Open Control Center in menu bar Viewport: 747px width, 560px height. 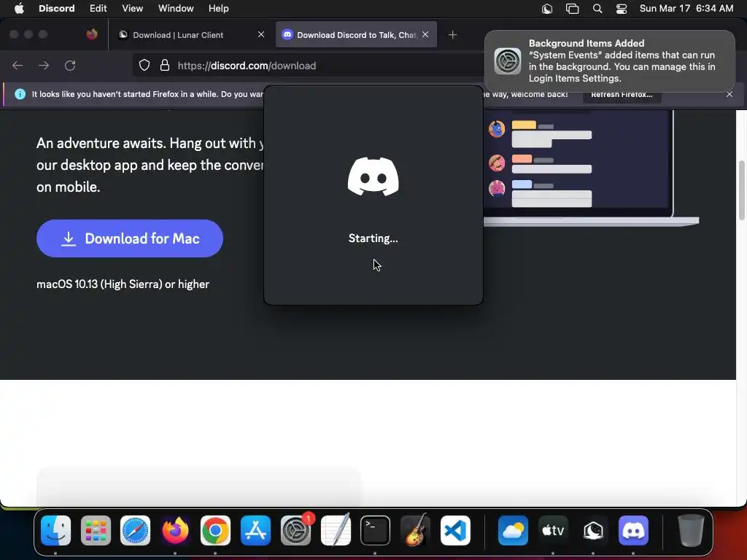(622, 9)
